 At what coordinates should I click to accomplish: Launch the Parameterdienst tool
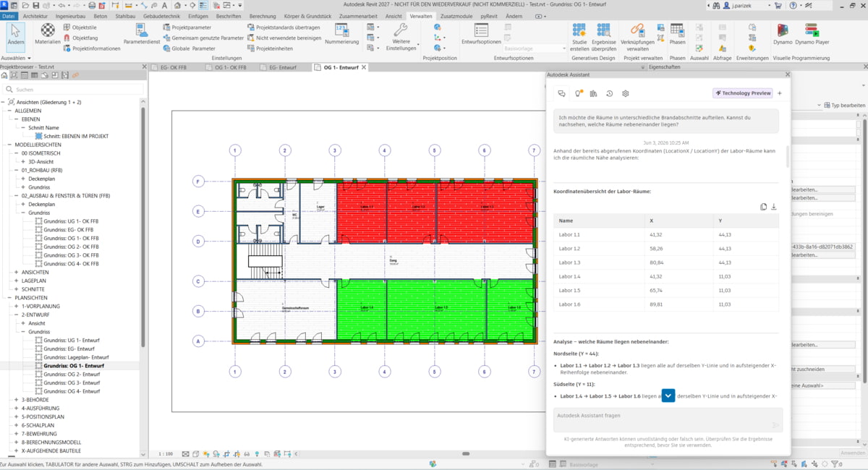(142, 35)
